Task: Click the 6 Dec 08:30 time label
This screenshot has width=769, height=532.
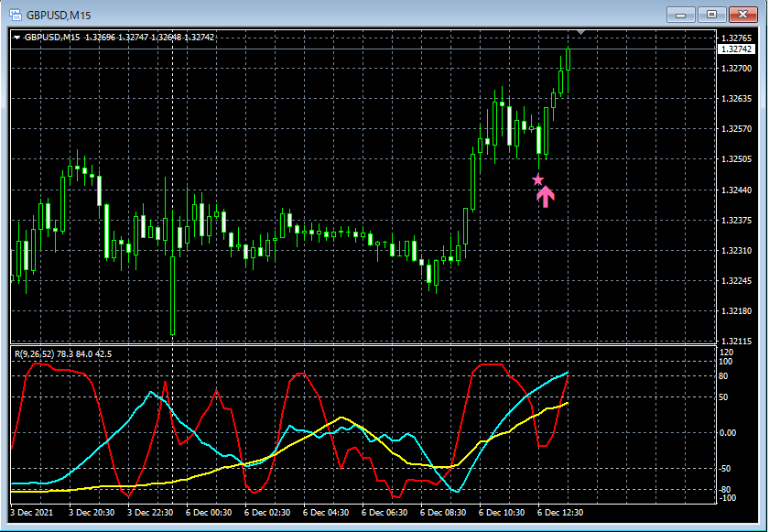Action: [443, 513]
